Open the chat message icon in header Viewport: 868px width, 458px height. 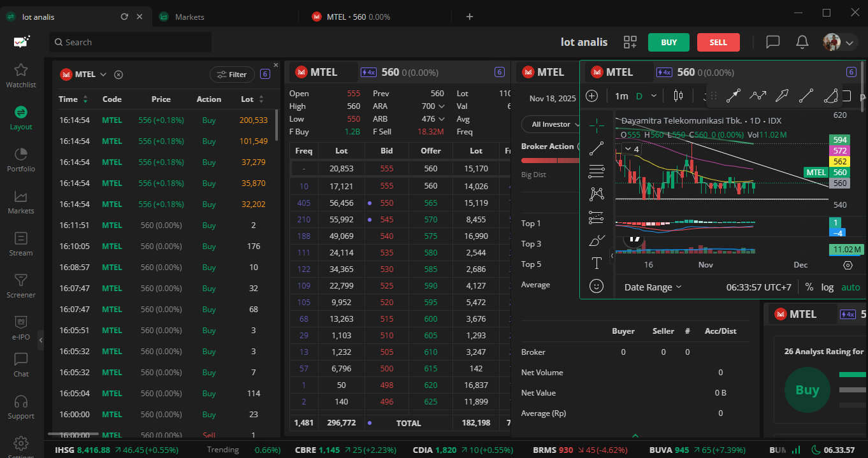pos(772,42)
